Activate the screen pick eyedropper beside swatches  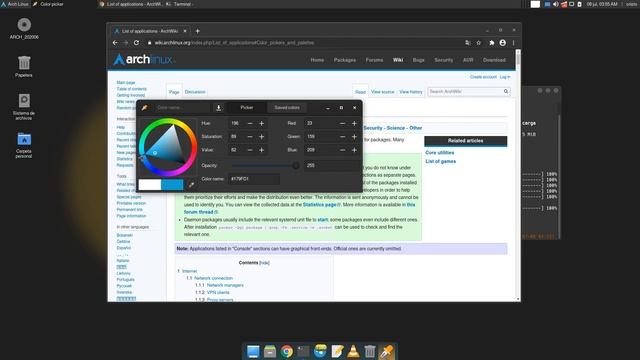(x=191, y=185)
